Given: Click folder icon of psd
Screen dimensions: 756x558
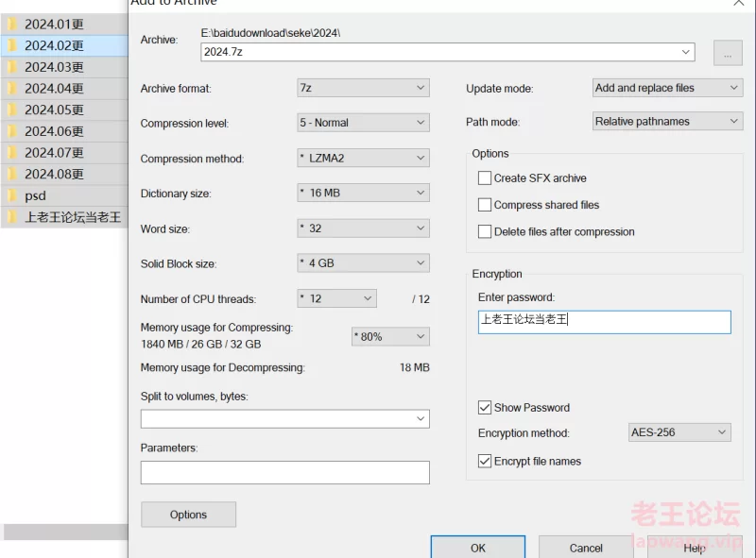Looking at the screenshot, I should pyautogui.click(x=12, y=195).
